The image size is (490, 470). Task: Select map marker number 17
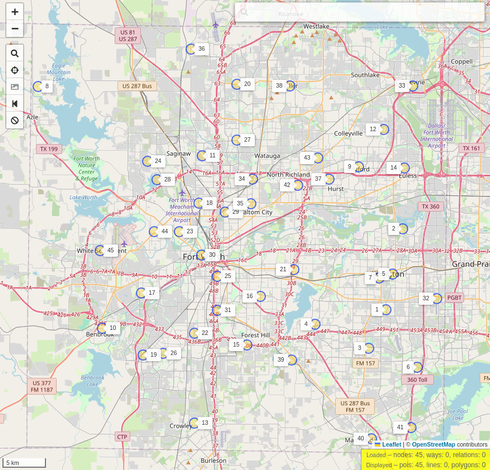click(x=141, y=293)
